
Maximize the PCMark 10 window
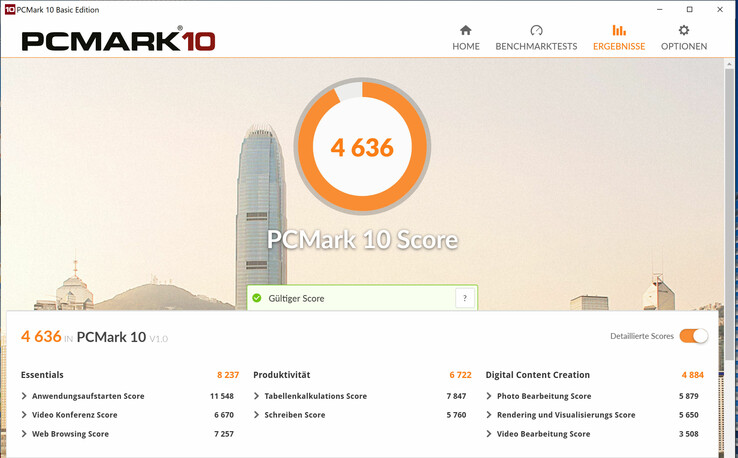[690, 9]
